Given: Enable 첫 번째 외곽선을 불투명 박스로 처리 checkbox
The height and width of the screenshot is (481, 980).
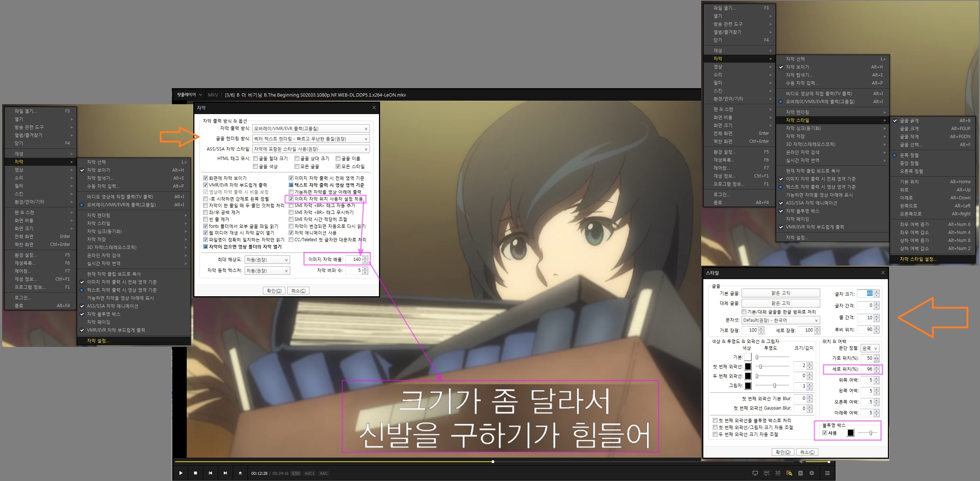Looking at the screenshot, I should tap(715, 421).
